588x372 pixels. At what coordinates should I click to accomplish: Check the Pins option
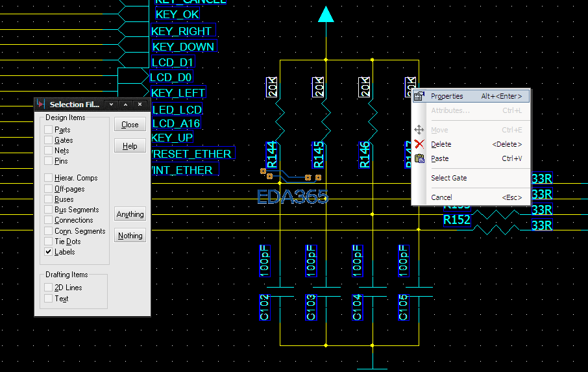(49, 161)
